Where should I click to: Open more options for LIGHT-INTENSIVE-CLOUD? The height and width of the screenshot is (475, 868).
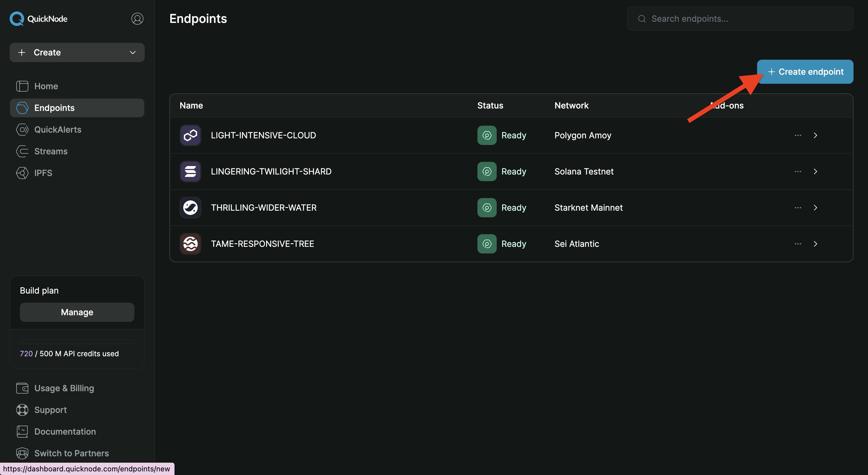(x=798, y=135)
